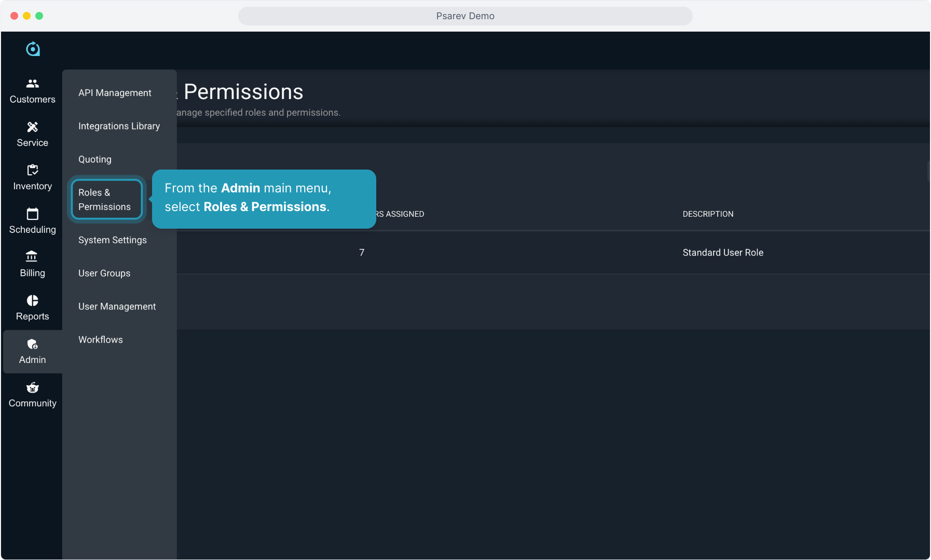Open the Reports pie chart icon
This screenshot has height=560, width=931.
(x=32, y=301)
